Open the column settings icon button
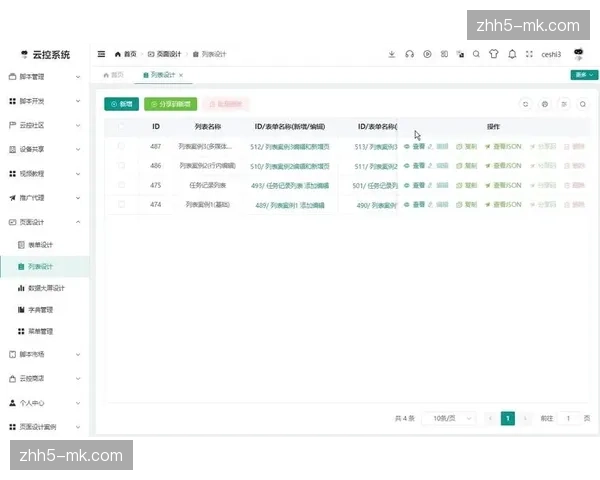Viewport: 600px width, 480px height. click(564, 104)
